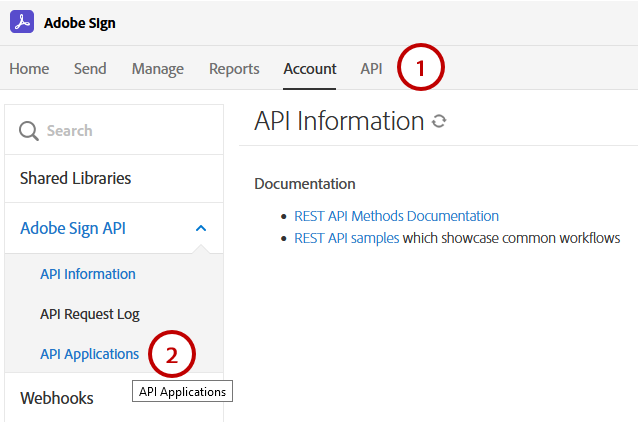Open REST API Methods Documentation link
The image size is (638, 422).
coord(396,216)
